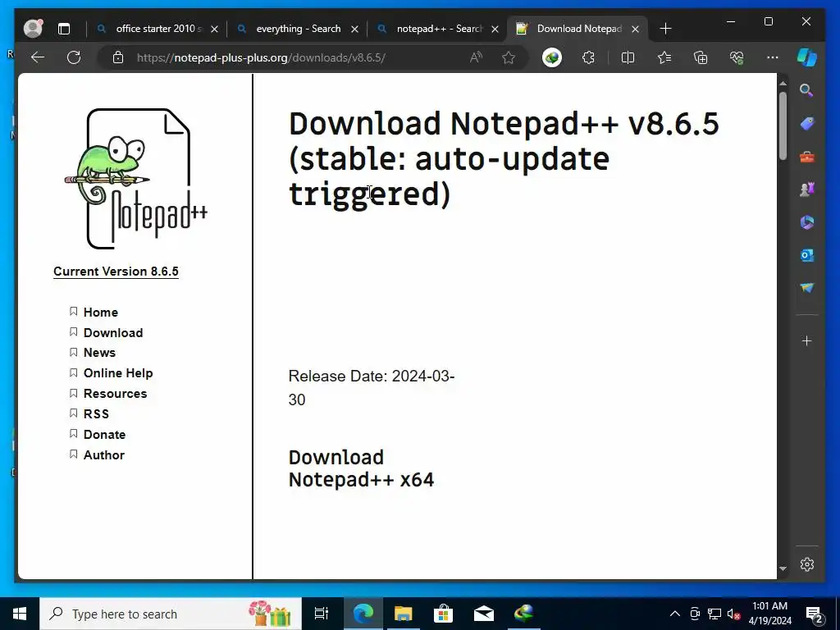Go back with the back arrow
This screenshot has width=840, height=630.
[x=38, y=57]
